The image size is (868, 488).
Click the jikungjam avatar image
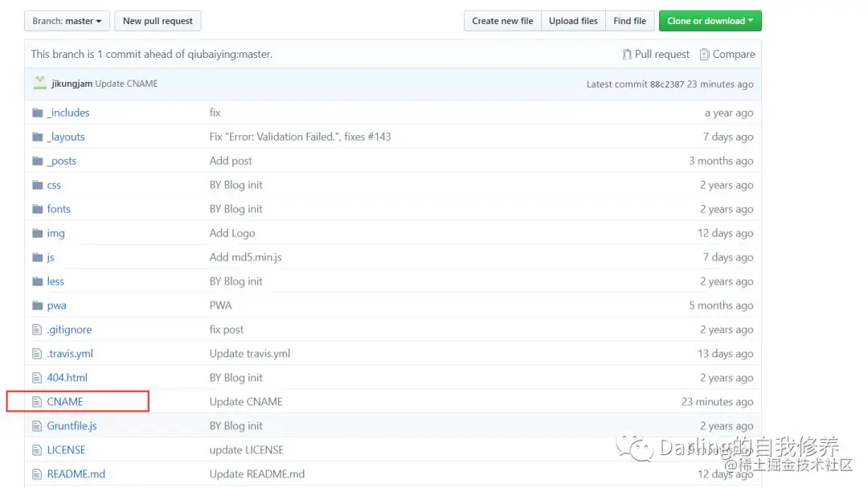(40, 83)
